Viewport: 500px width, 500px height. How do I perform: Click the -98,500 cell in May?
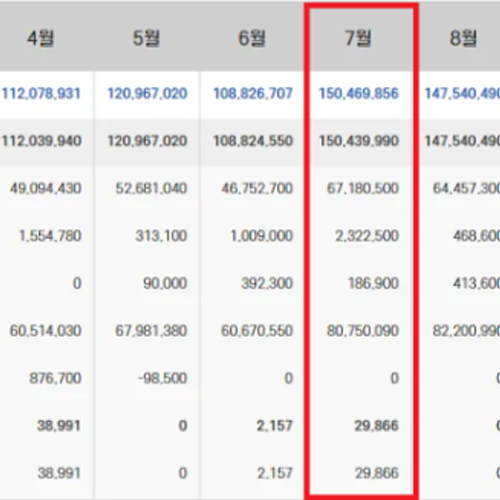(x=162, y=378)
